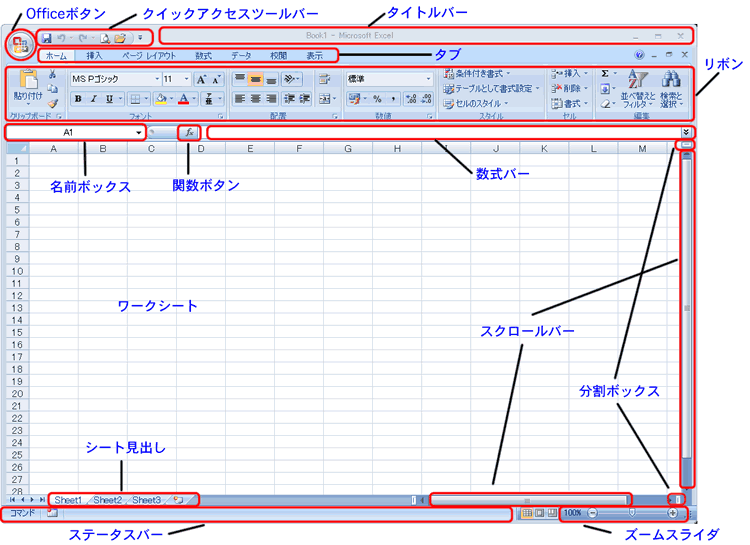Click the Accounting currency format icon

pyautogui.click(x=354, y=99)
